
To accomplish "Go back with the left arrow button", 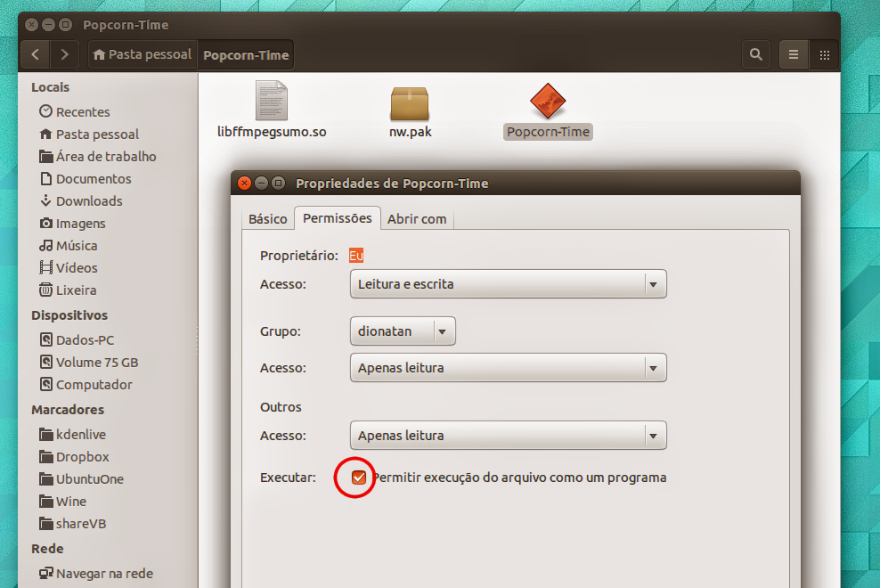I will point(36,54).
